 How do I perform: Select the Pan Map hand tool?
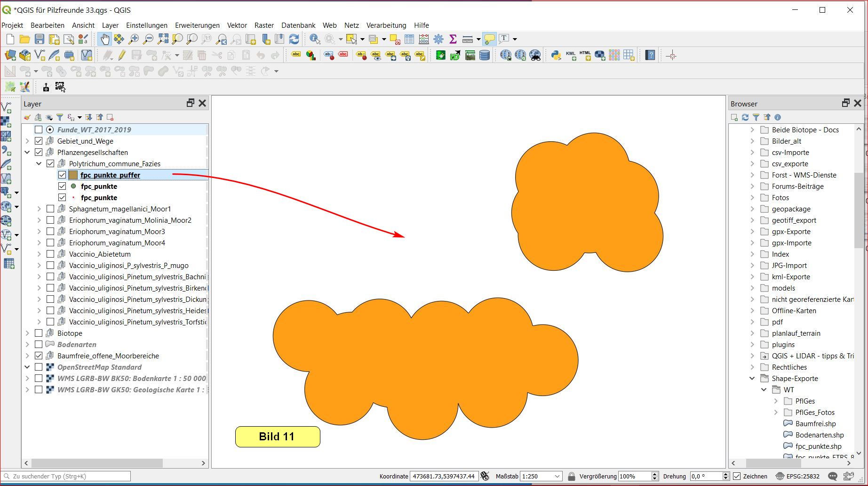point(104,39)
